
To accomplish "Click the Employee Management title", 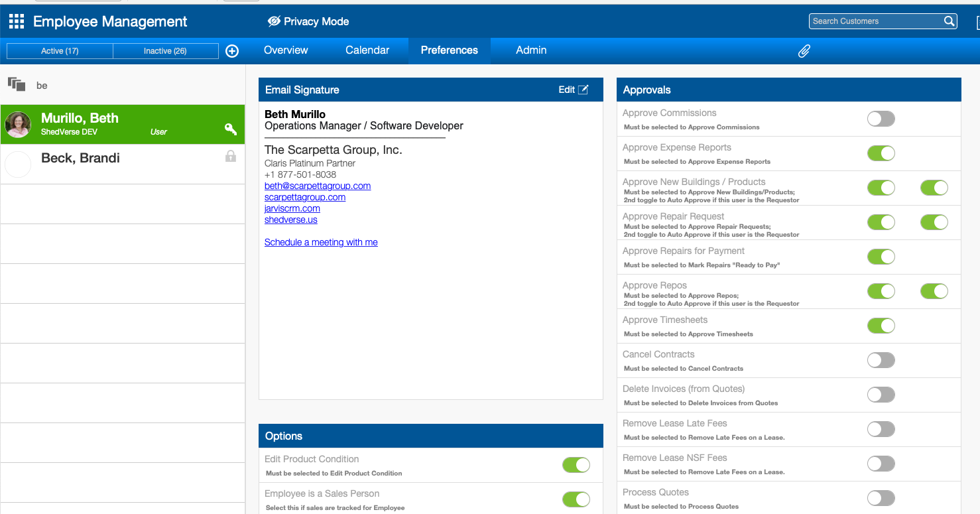I will tap(110, 21).
